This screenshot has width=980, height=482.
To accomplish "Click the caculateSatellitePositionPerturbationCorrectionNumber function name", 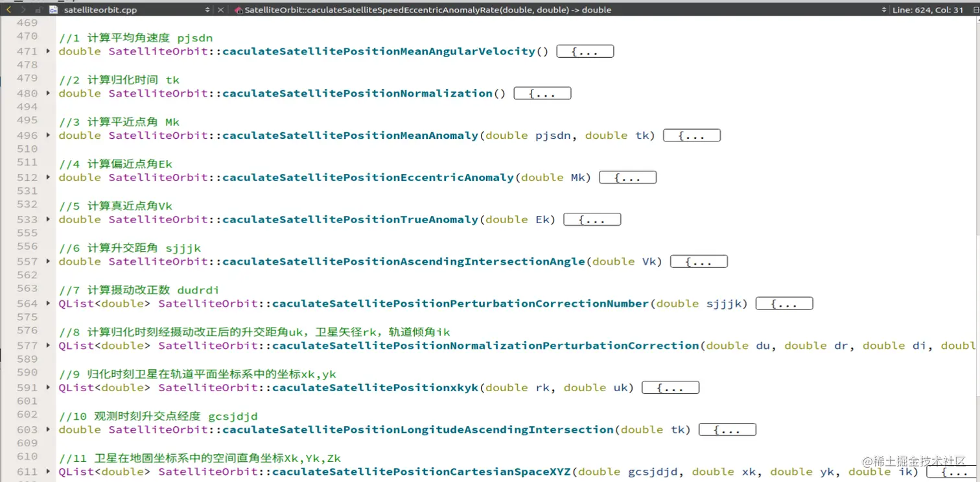I will [x=461, y=304].
